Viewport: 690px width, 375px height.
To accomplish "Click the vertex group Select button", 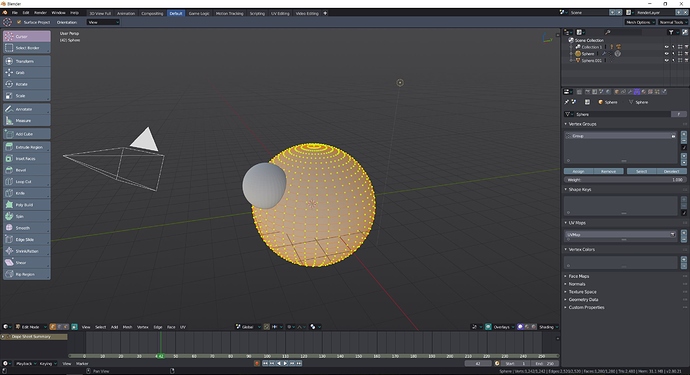I will point(642,171).
